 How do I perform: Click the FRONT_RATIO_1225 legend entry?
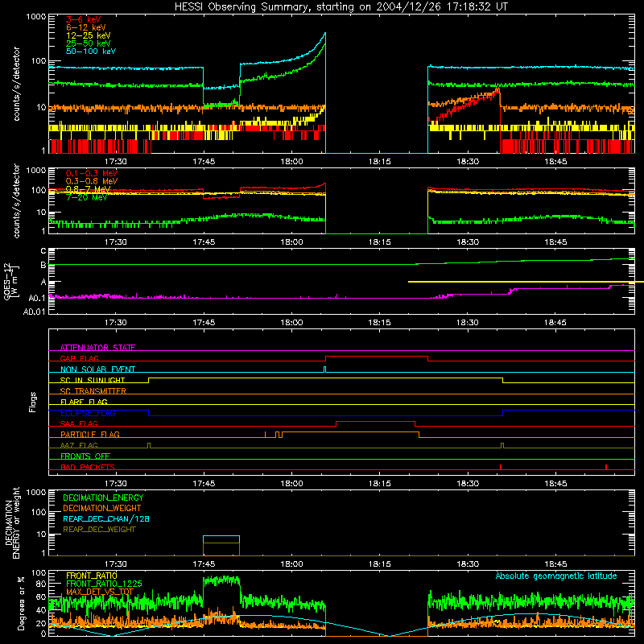(x=104, y=584)
